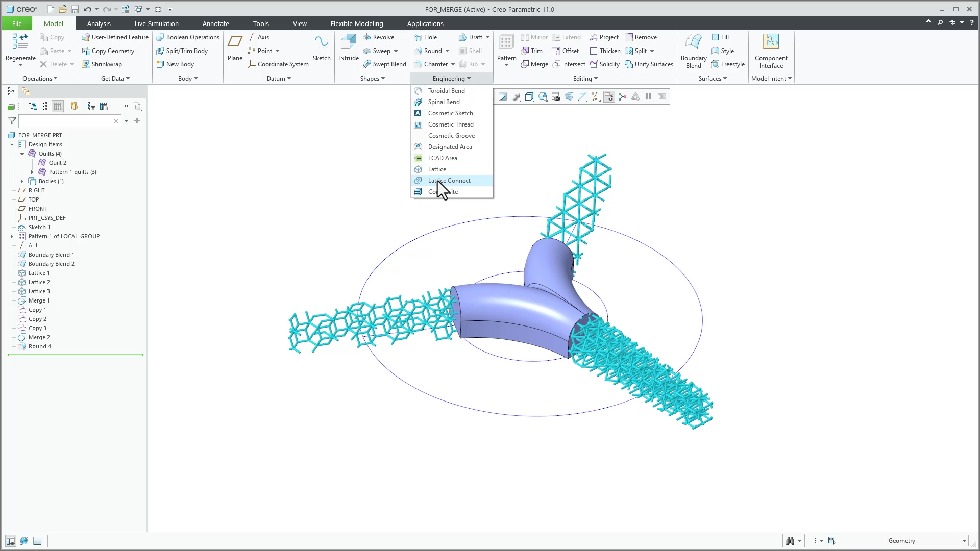Choose Lattice Connect from Engineering menu
This screenshot has height=551, width=980.
(452, 181)
